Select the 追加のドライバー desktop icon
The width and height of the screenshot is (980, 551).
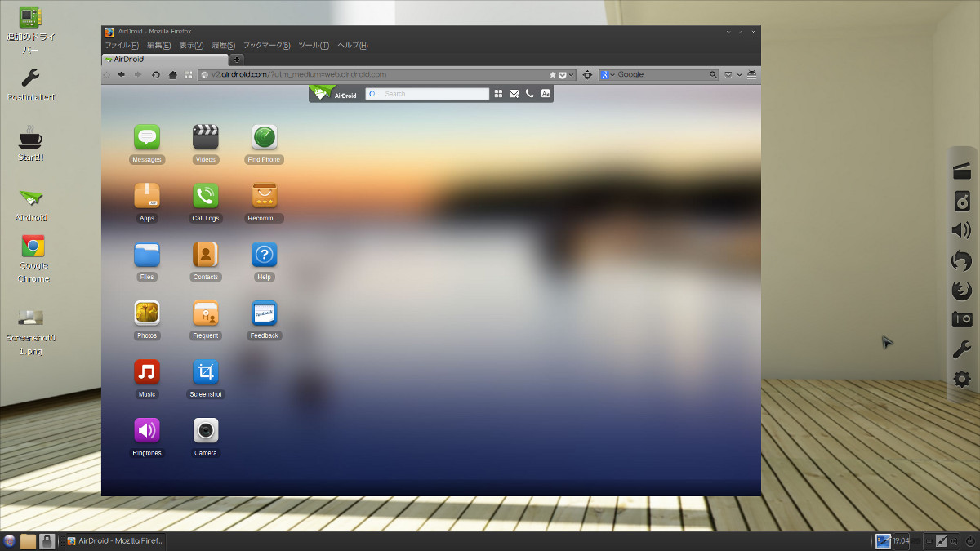[31, 30]
